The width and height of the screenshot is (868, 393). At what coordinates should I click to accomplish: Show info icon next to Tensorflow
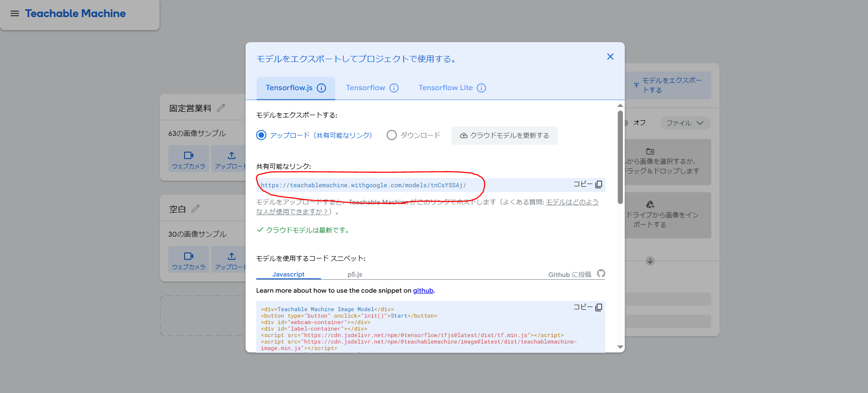coord(394,88)
